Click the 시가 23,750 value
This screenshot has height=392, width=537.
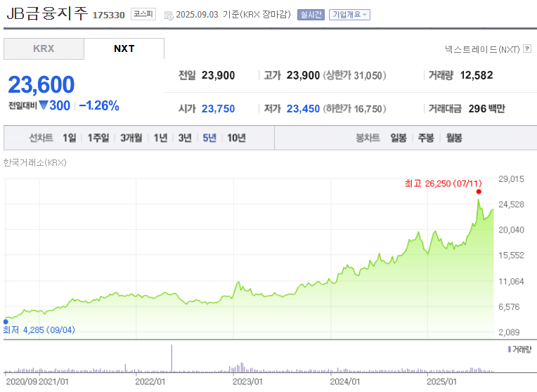coord(218,109)
